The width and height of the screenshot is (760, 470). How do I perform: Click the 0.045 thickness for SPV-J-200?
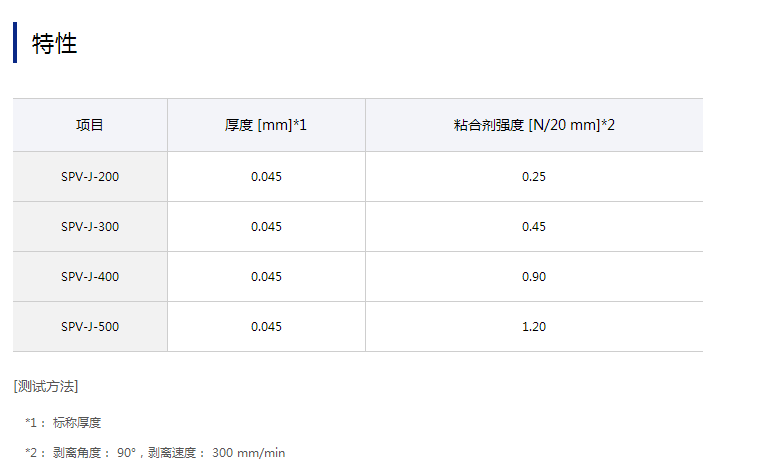point(266,177)
